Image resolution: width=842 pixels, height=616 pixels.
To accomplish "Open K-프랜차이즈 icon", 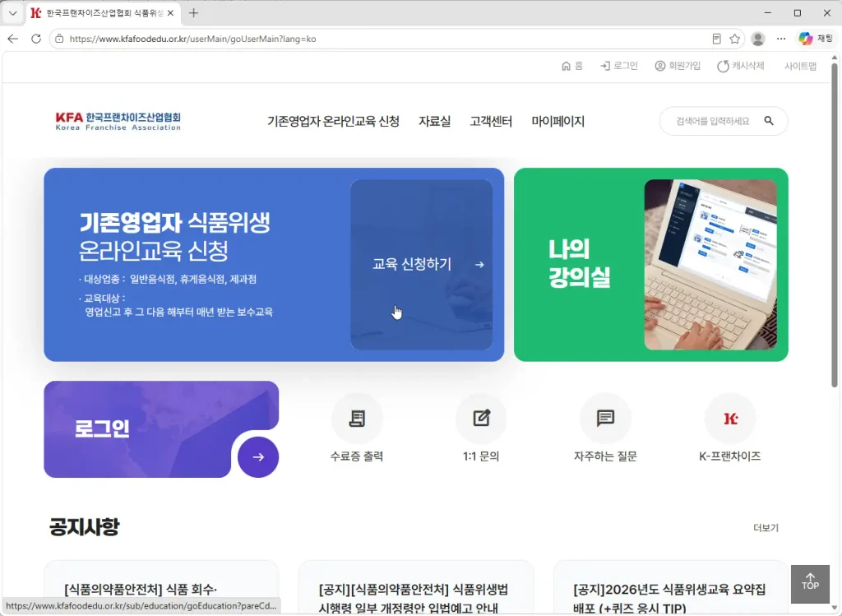I will (x=730, y=418).
